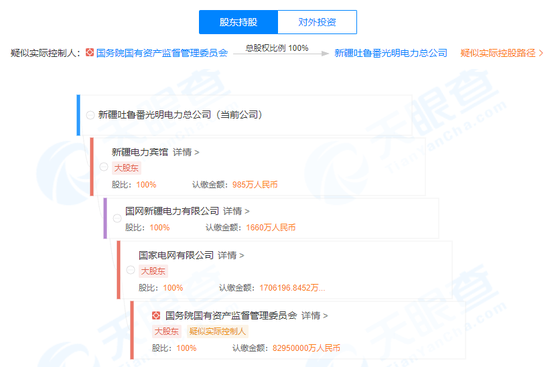Open 国务院国有资产监督管理委员会 controller link at top

[x=162, y=53]
